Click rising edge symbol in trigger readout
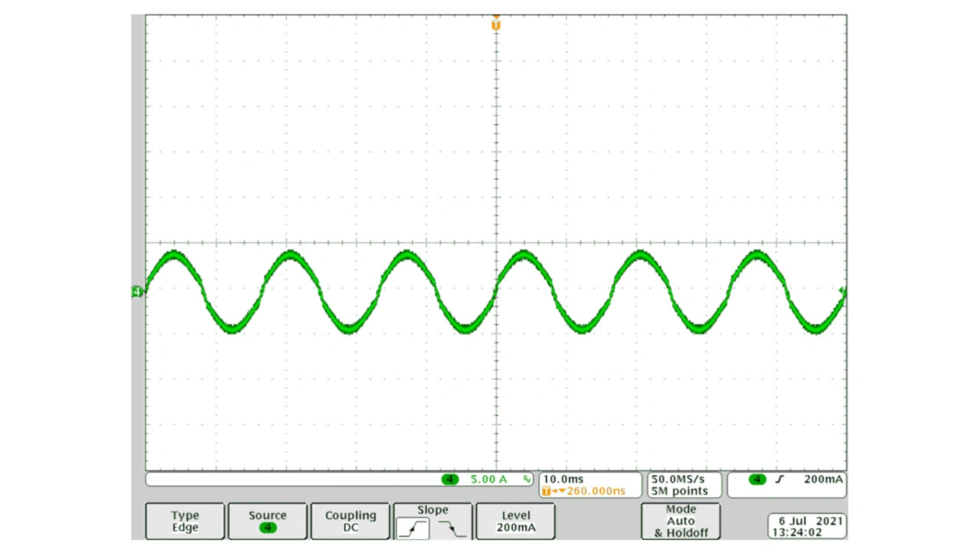 [780, 479]
